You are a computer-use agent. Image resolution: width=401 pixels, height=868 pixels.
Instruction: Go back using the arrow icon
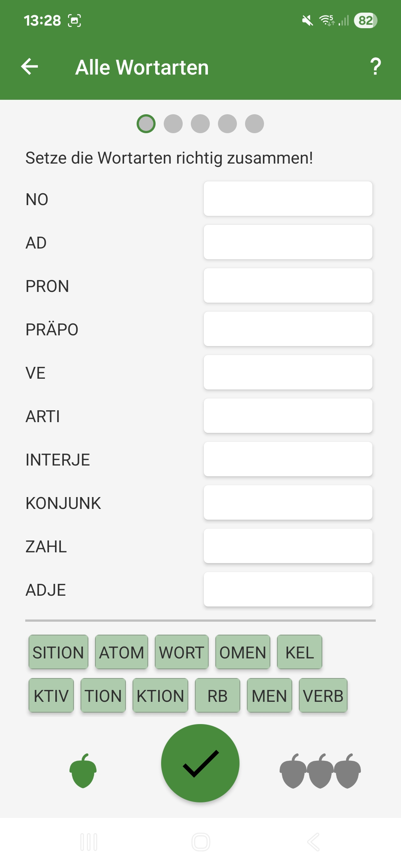[x=30, y=67]
